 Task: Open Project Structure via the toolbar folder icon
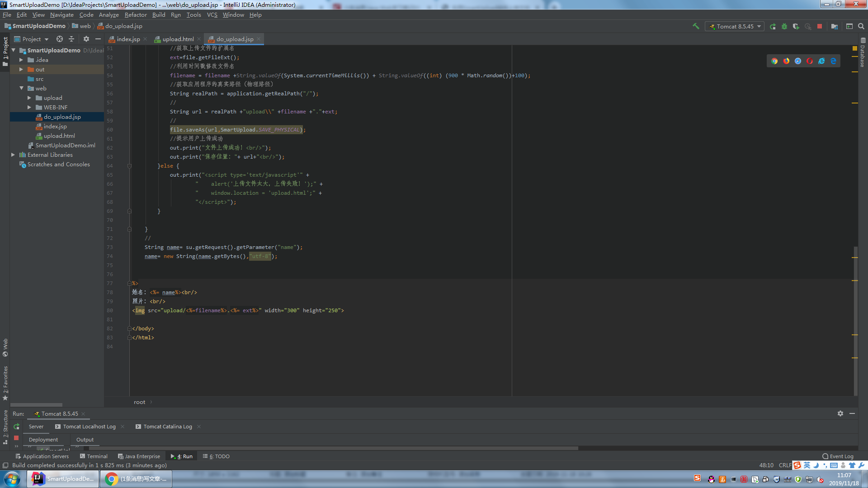pos(835,26)
